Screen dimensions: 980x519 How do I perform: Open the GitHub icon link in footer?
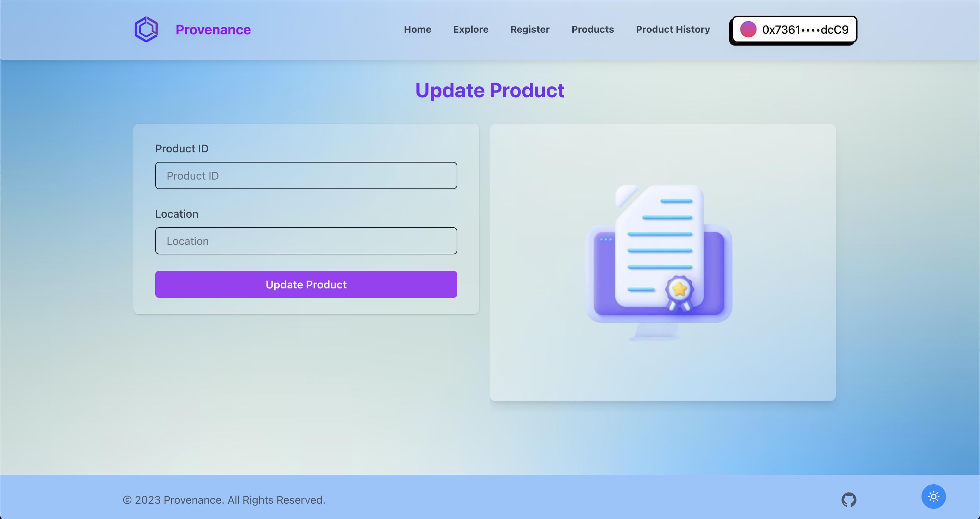point(848,500)
